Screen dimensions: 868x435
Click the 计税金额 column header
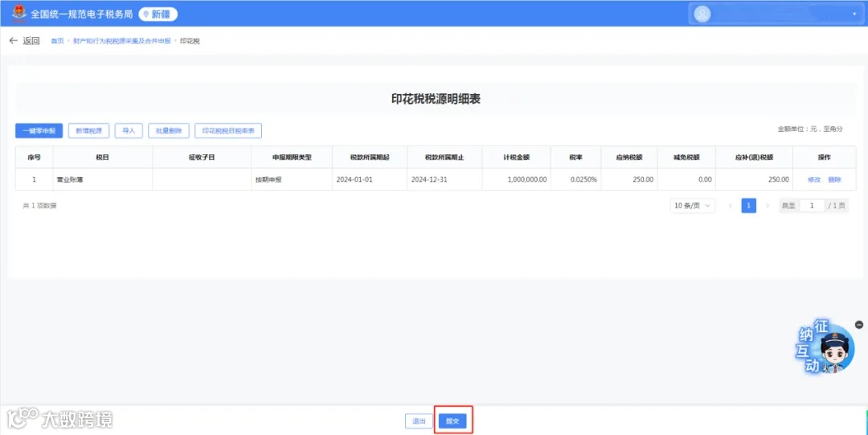(517, 158)
